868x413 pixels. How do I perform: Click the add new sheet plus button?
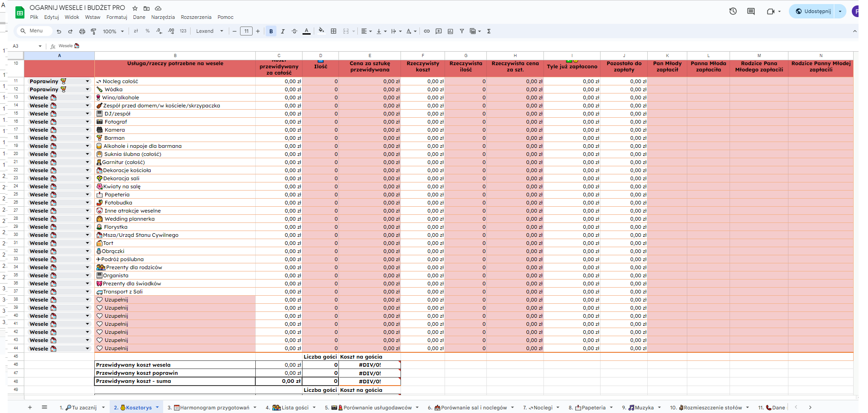tap(30, 408)
